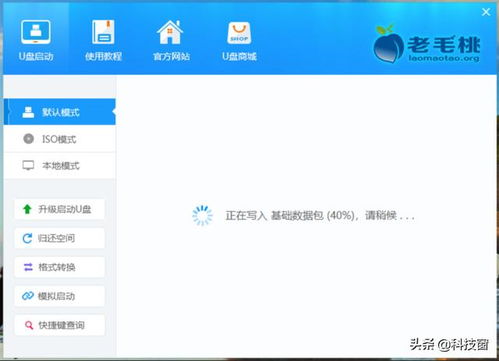This screenshot has width=499, height=361.
Task: Switch to 本地模式 tab
Action: click(60, 166)
